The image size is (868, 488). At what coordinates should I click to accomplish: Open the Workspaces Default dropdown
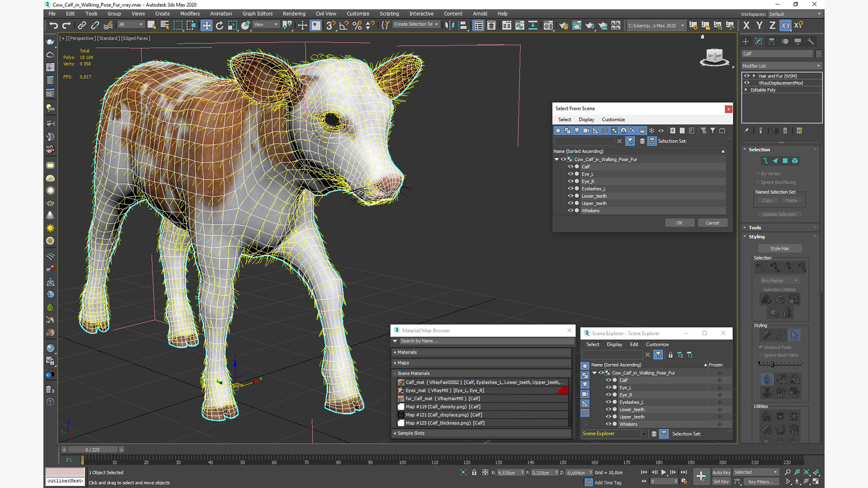tap(795, 14)
